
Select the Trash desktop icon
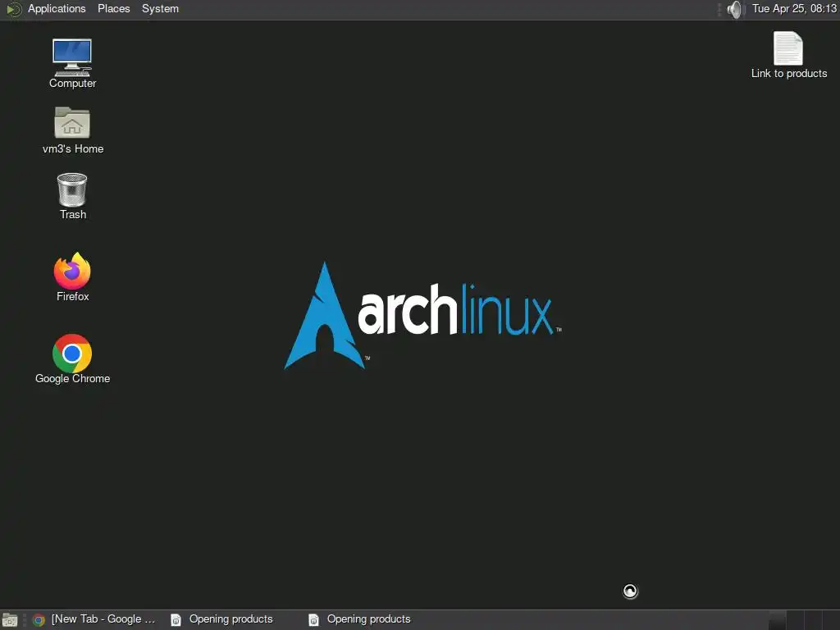coord(72,196)
